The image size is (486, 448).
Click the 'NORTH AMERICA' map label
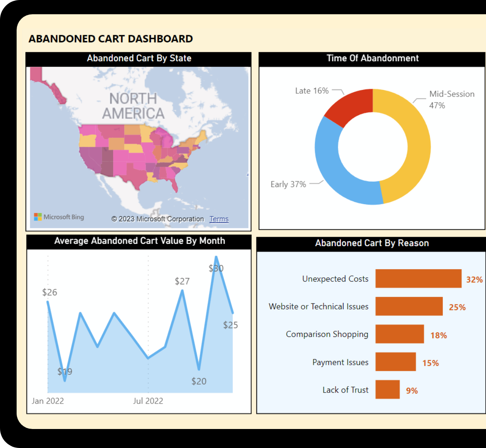[133, 106]
